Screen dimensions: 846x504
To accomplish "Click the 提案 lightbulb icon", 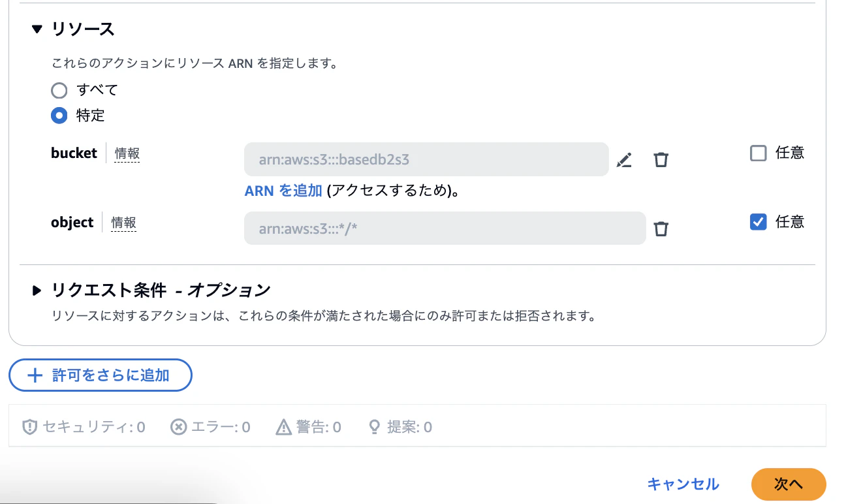I will [375, 427].
